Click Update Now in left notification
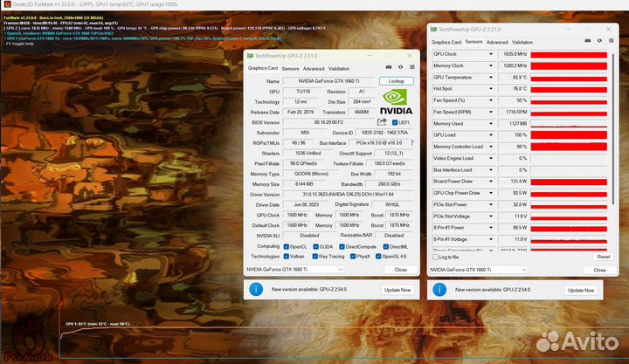The height and width of the screenshot is (364, 629). point(397,290)
